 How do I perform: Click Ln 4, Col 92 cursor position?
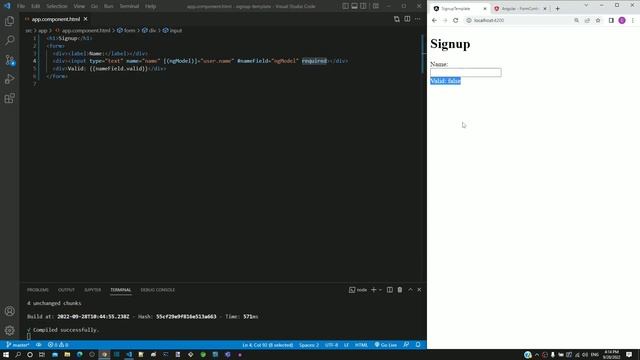pyautogui.click(x=267, y=345)
